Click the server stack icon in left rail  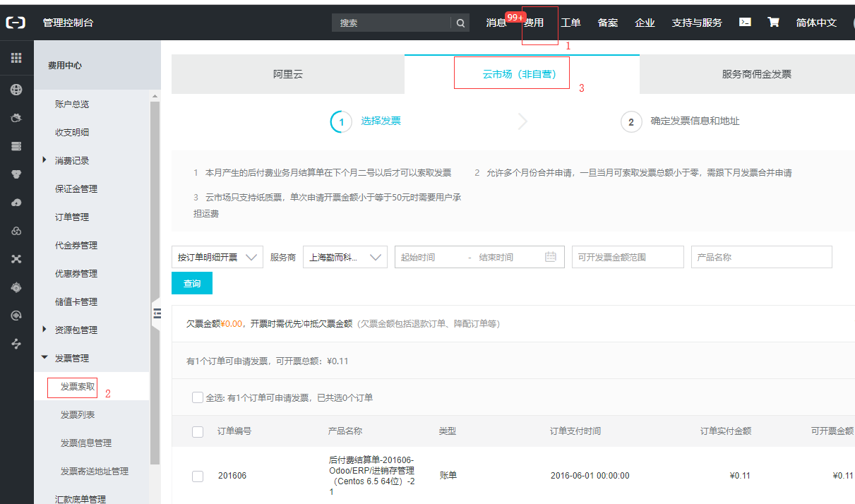pyautogui.click(x=16, y=146)
